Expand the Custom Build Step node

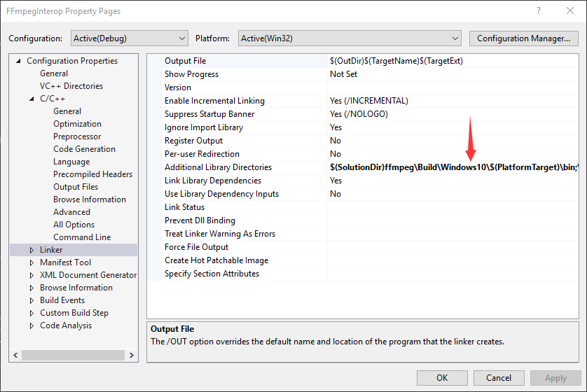tap(32, 313)
